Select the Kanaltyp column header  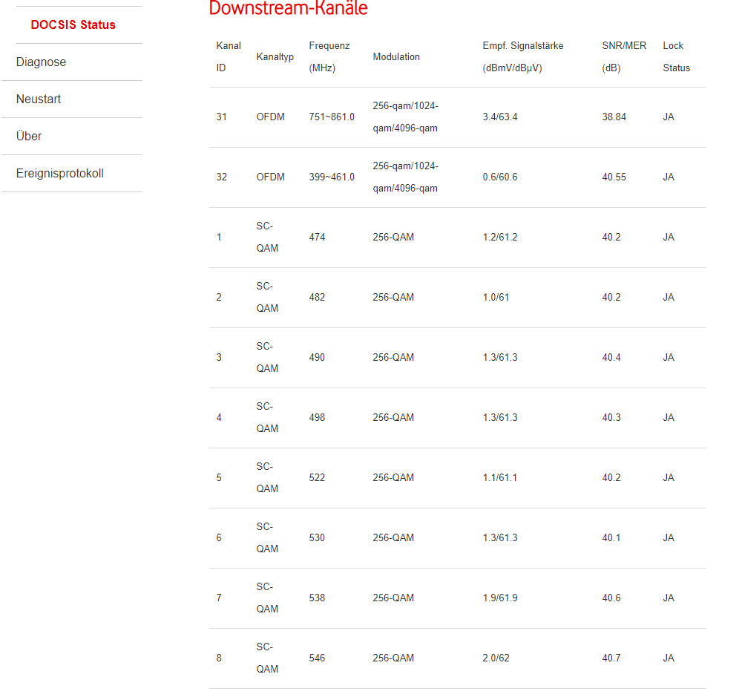point(275,56)
